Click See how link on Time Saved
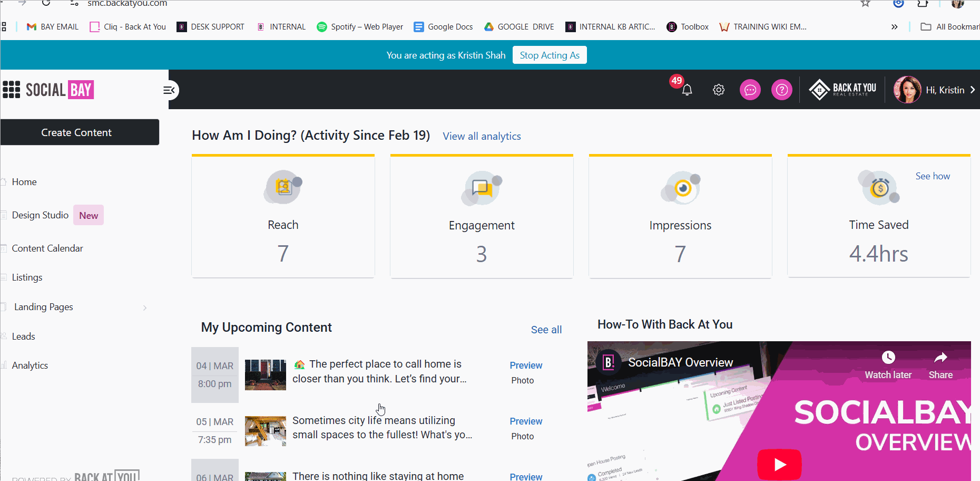The width and height of the screenshot is (980, 481). [933, 176]
